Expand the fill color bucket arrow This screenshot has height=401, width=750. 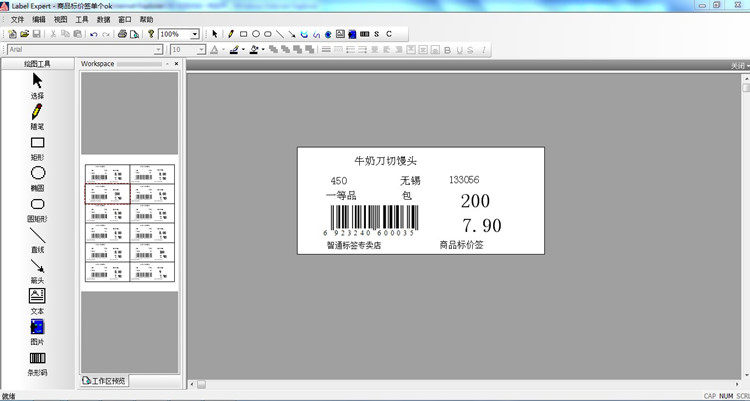(x=263, y=50)
